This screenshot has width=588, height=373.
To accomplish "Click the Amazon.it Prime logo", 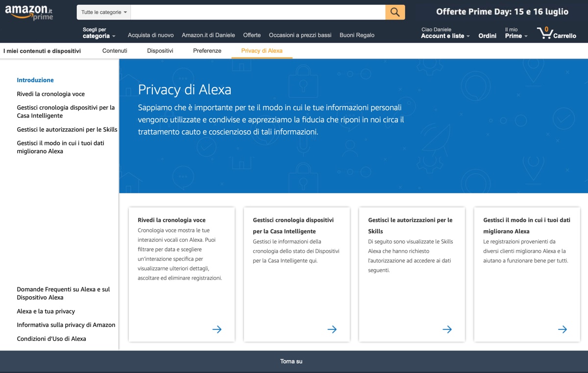I will (29, 13).
